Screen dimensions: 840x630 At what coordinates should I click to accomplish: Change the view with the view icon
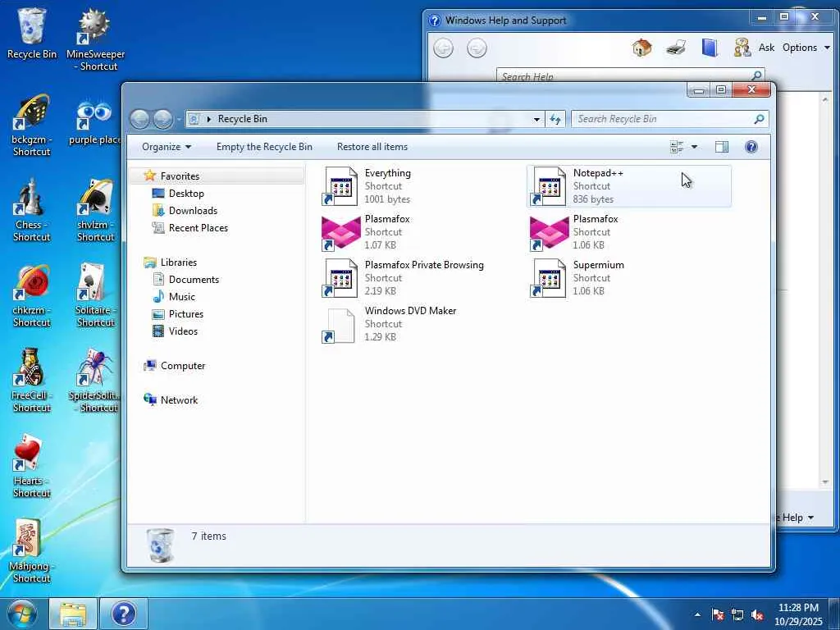677,147
